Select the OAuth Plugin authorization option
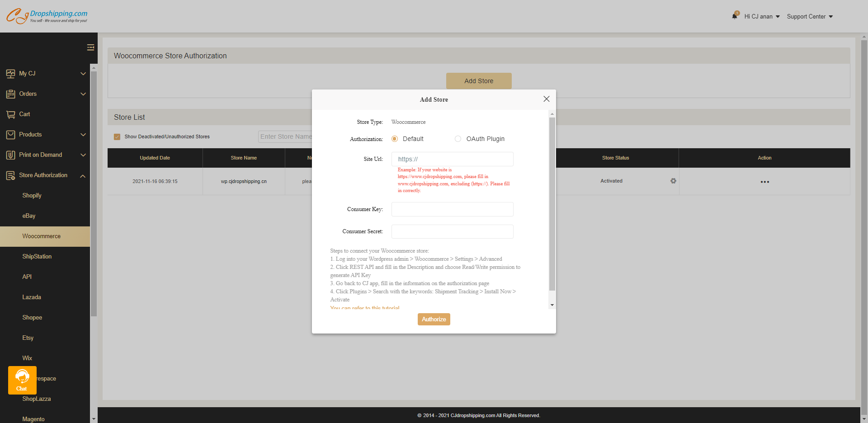Screen dimensions: 868x423 tap(458, 139)
